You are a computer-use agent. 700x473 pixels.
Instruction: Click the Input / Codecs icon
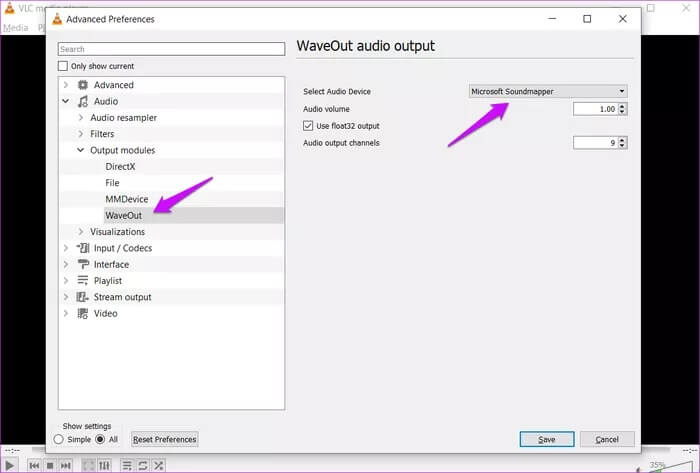click(x=83, y=248)
